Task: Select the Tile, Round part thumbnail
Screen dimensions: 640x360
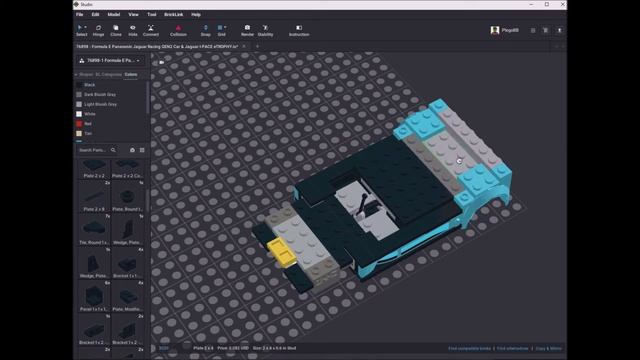Action: tap(94, 229)
